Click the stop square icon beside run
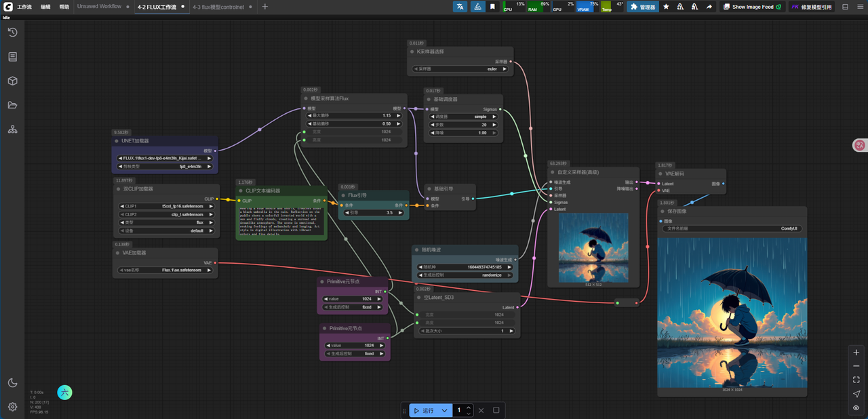Viewport: 868px width, 419px height. pyautogui.click(x=496, y=410)
